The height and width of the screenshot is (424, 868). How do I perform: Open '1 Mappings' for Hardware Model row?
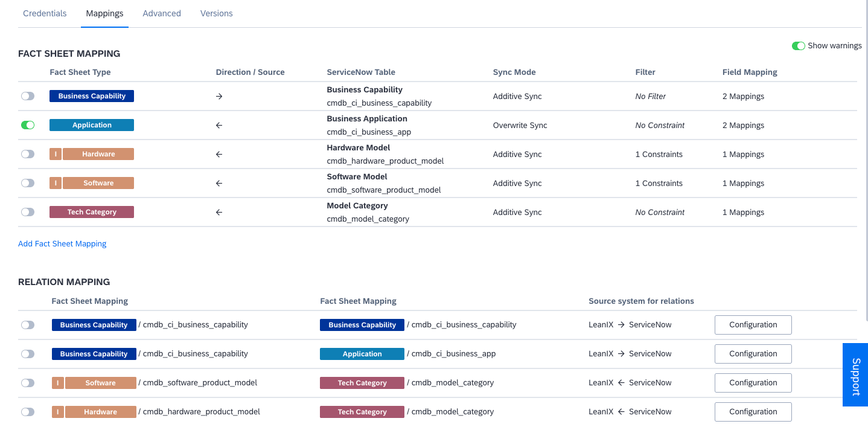click(x=743, y=155)
